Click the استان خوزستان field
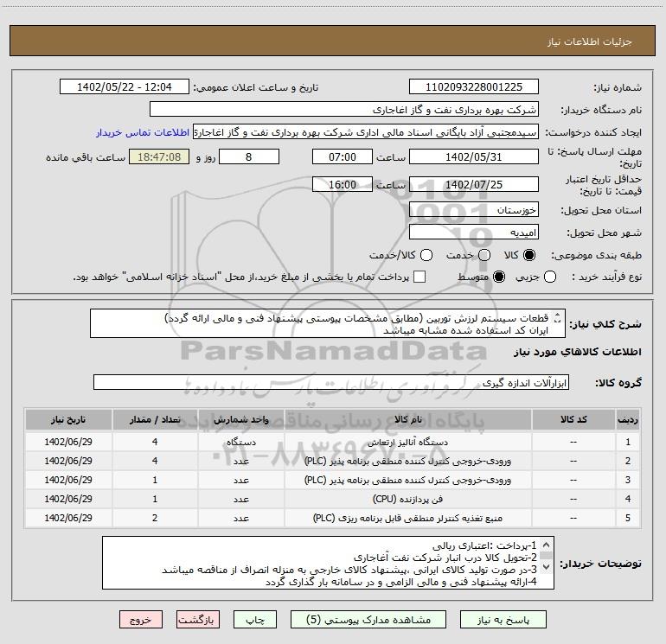The width and height of the screenshot is (666, 644). click(474, 210)
